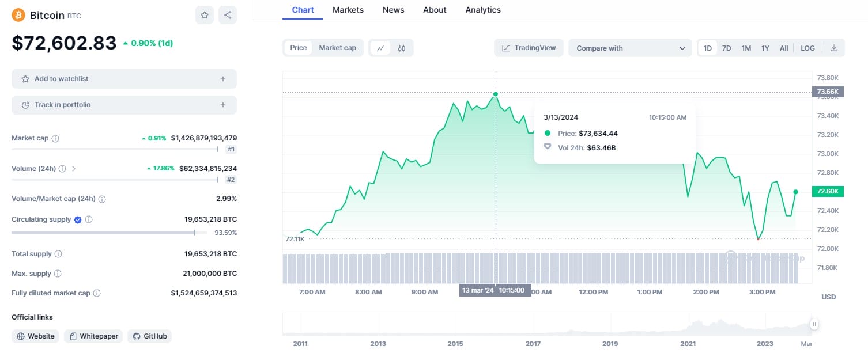
Task: Click the star favorite icon beside Bitcoin
Action: pyautogui.click(x=205, y=15)
